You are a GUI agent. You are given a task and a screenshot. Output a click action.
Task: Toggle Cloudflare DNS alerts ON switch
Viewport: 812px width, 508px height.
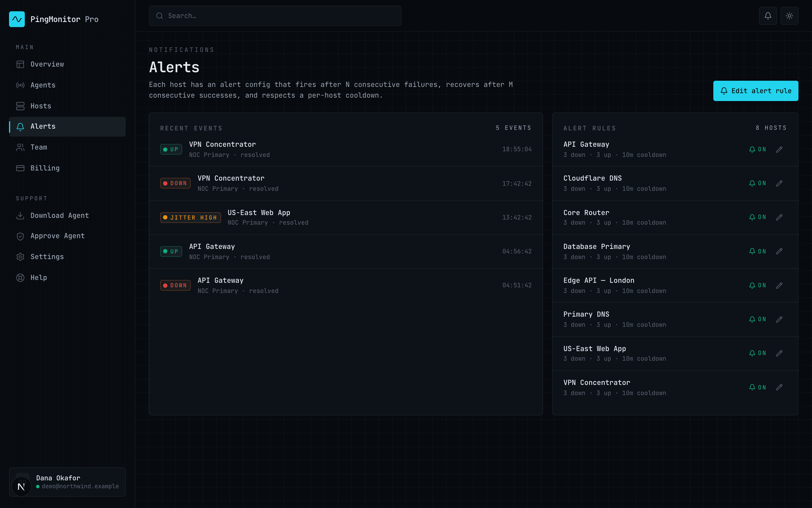click(x=758, y=183)
